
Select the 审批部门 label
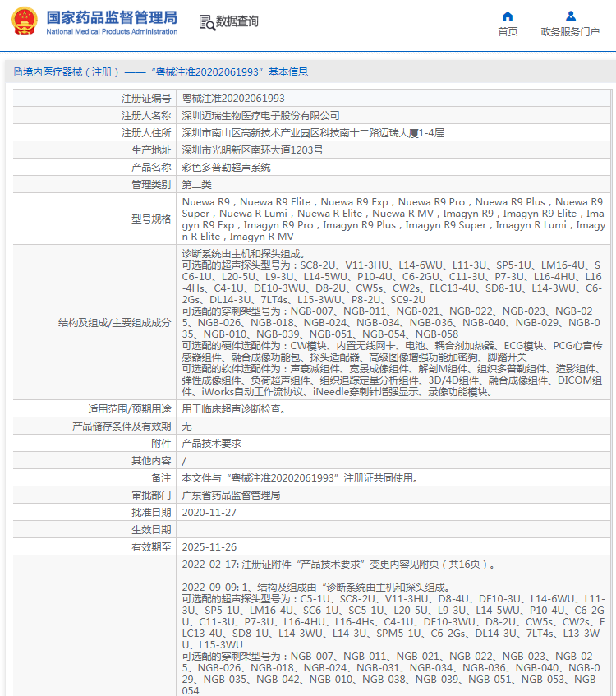tap(151, 495)
